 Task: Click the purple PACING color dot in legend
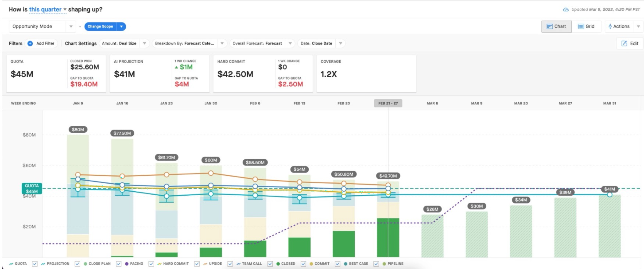127,264
